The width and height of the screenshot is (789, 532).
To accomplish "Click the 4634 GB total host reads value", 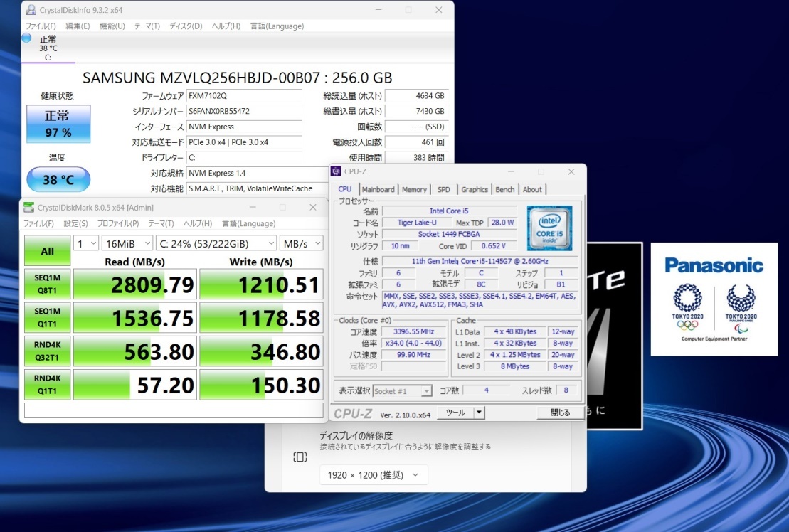I will (416, 95).
